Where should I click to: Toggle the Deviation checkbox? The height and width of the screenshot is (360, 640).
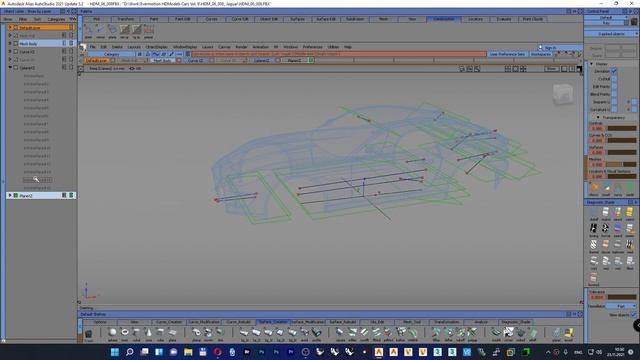pos(614,71)
